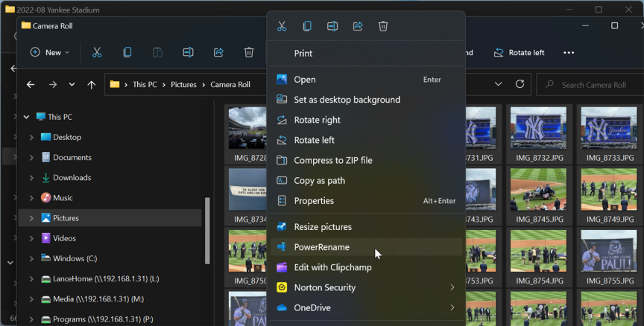Image resolution: width=644 pixels, height=326 pixels.
Task: Expand the Norton Security submenu
Action: (x=452, y=287)
